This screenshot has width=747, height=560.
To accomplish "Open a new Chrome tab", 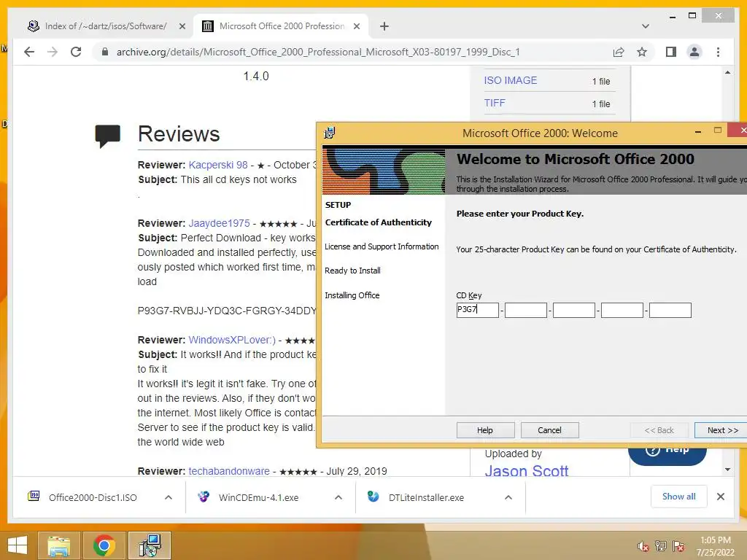I will point(384,26).
